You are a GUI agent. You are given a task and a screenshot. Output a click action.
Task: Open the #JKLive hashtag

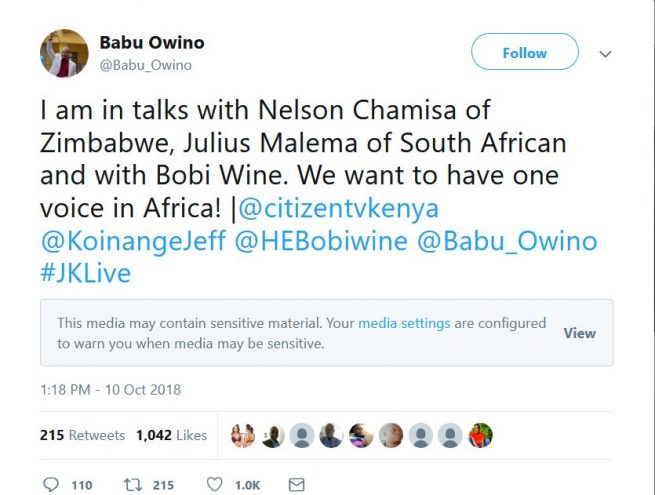pos(86,273)
